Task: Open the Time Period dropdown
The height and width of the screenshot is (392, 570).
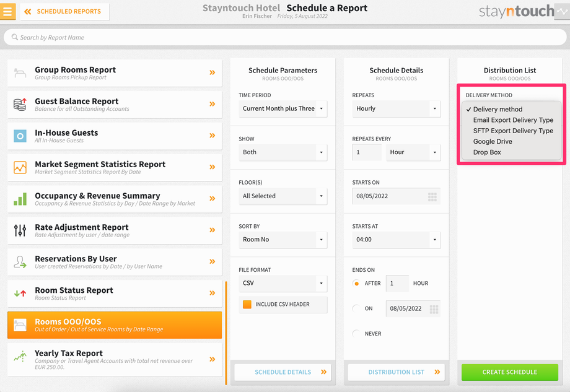Action: [x=283, y=108]
